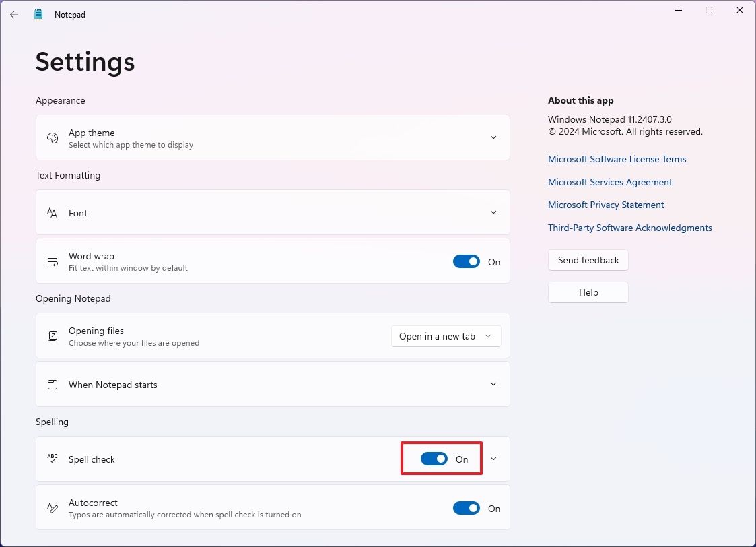Click the Send feedback button
This screenshot has height=547, width=756.
tap(587, 260)
